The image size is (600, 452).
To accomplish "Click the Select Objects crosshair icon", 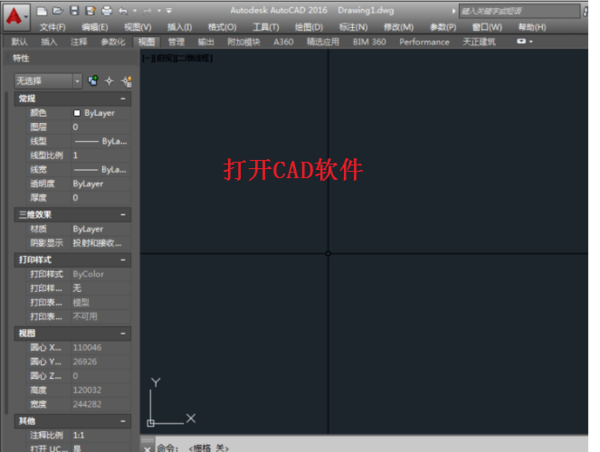I will point(110,80).
